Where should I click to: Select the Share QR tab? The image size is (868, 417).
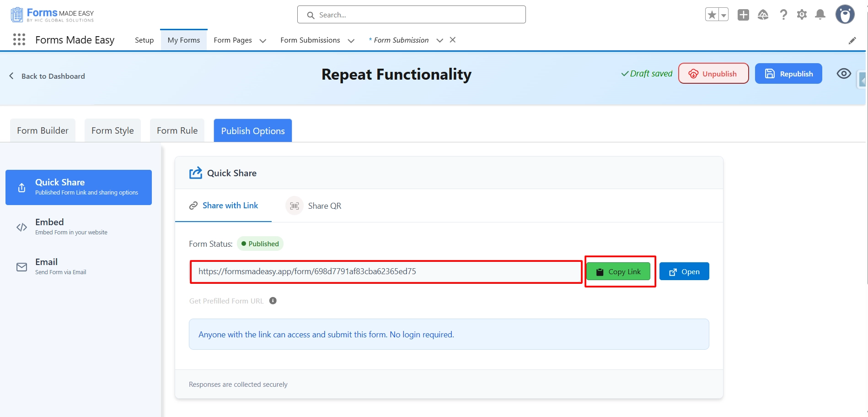(x=314, y=206)
